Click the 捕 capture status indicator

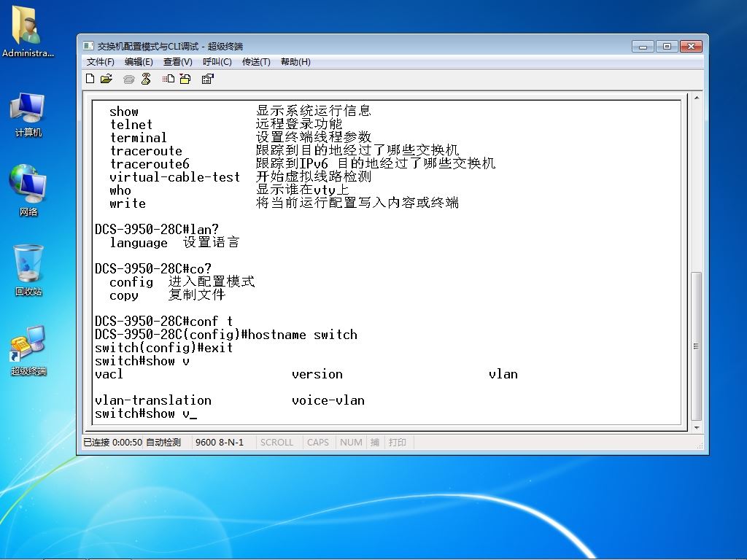pos(375,443)
